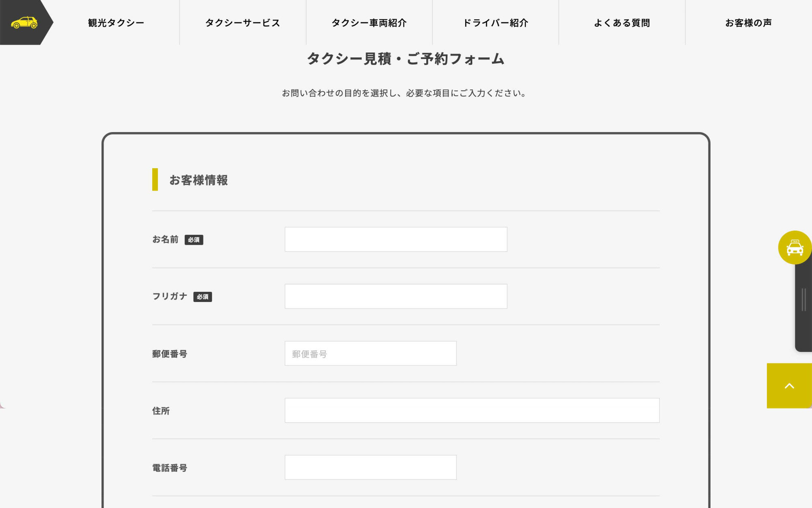Open タクシーサービス page
This screenshot has height=508, width=812.
point(242,23)
